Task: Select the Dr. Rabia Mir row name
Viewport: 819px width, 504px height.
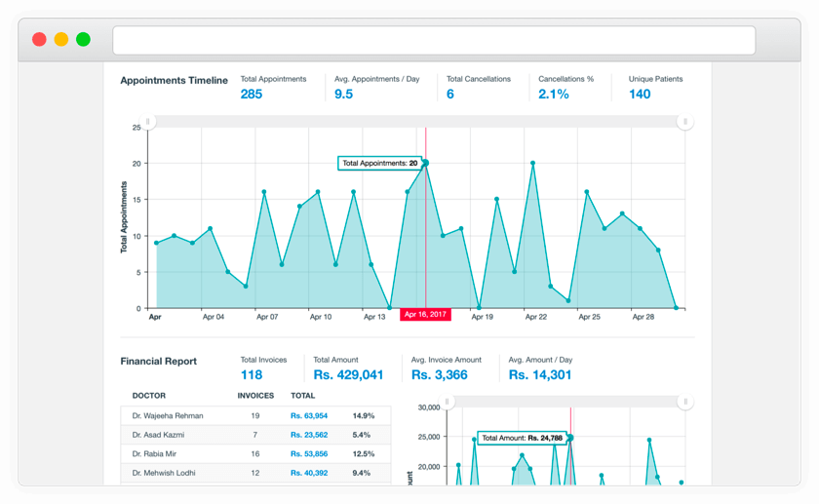Action: pyautogui.click(x=154, y=454)
